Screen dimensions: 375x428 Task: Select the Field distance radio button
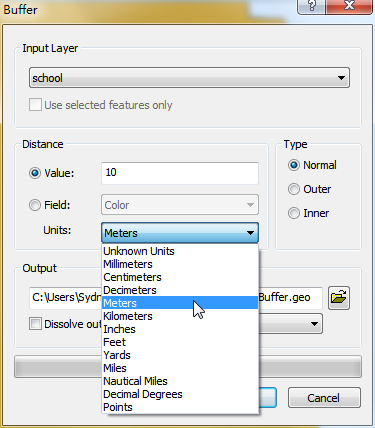point(35,205)
